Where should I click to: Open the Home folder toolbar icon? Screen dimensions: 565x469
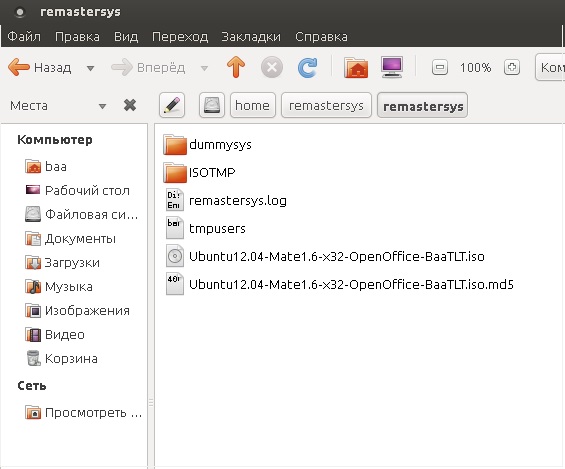click(x=356, y=67)
